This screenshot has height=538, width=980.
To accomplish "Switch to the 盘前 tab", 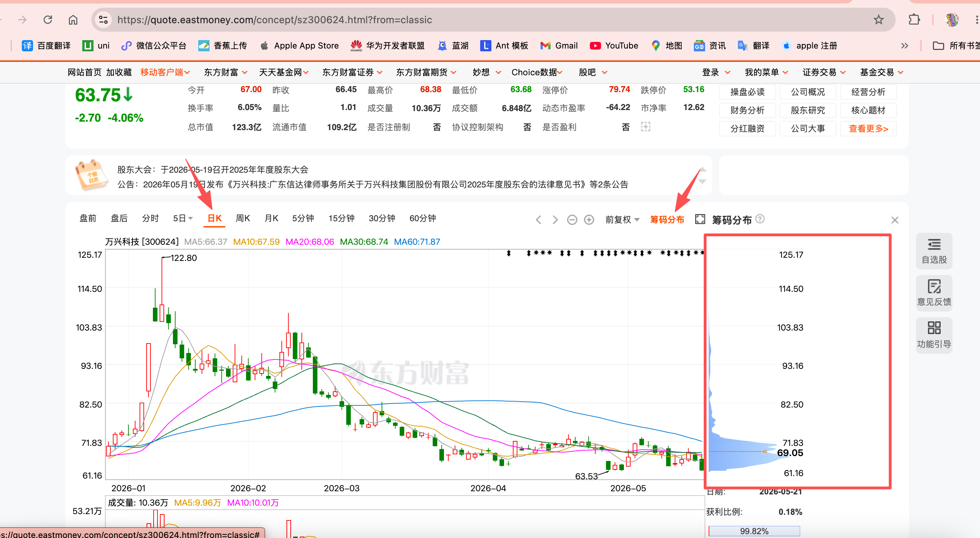I will [x=88, y=218].
